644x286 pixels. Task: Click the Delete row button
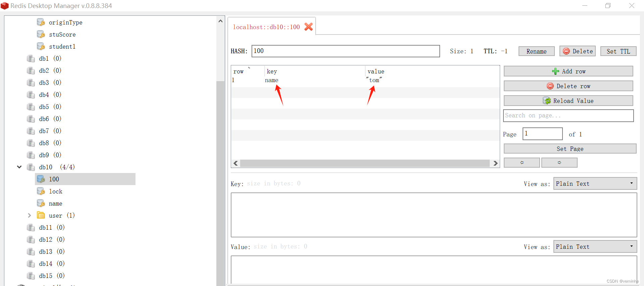coord(568,86)
